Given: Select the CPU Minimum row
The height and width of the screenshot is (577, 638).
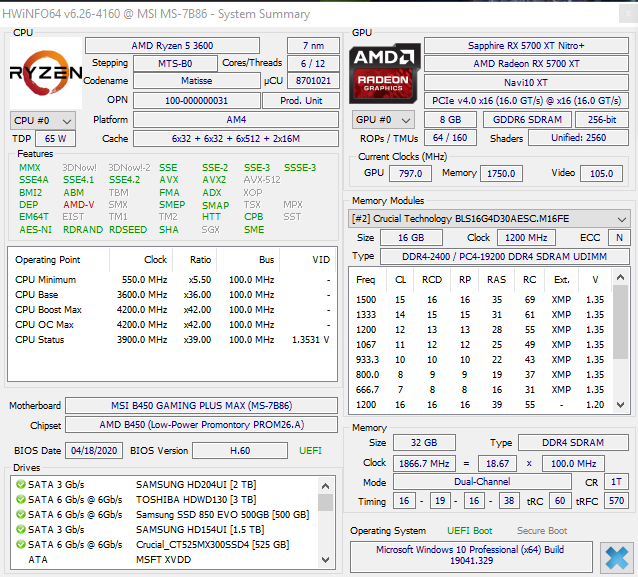Looking at the screenshot, I should pyautogui.click(x=172, y=280).
